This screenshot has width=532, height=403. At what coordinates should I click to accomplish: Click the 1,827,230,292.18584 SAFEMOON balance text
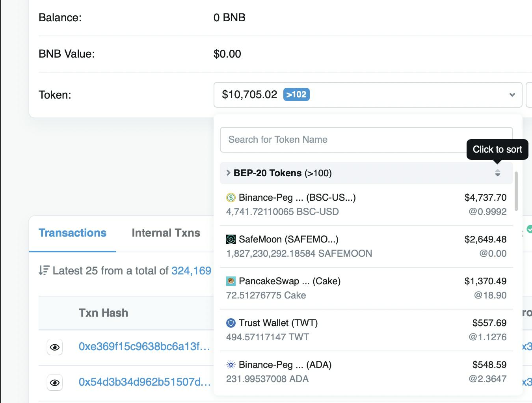(x=299, y=254)
